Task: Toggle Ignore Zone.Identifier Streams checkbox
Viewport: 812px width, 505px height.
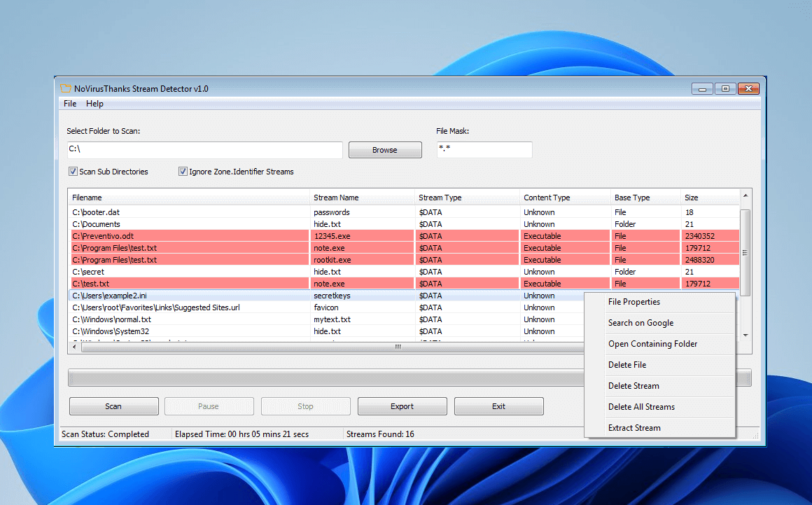Action: pyautogui.click(x=183, y=172)
